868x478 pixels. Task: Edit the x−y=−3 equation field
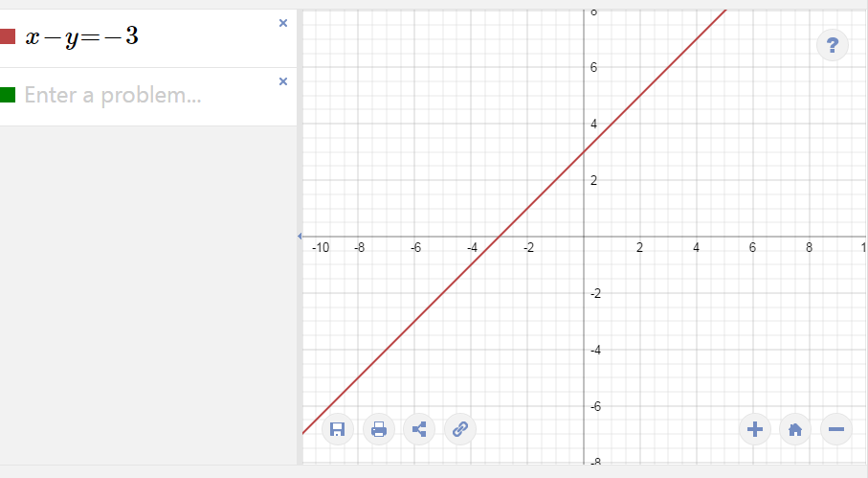pyautogui.click(x=148, y=38)
